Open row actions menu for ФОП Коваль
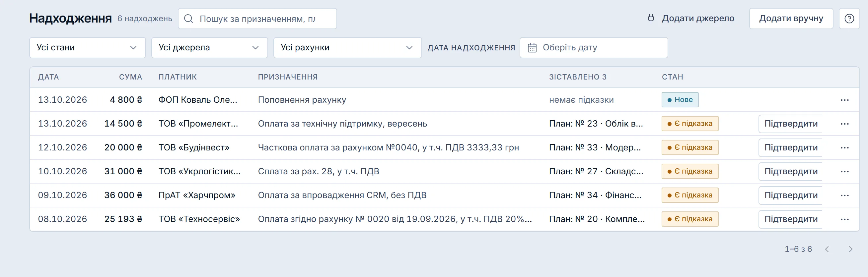868x277 pixels. tap(844, 100)
